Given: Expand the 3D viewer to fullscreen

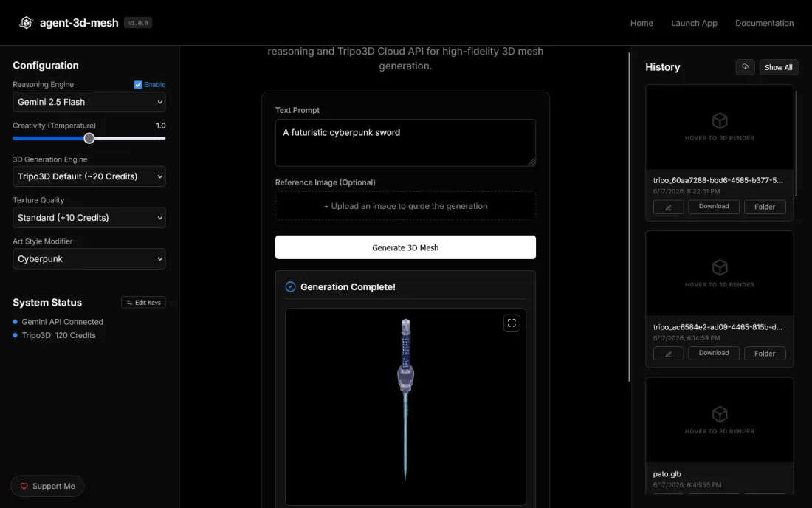Looking at the screenshot, I should click(x=512, y=323).
